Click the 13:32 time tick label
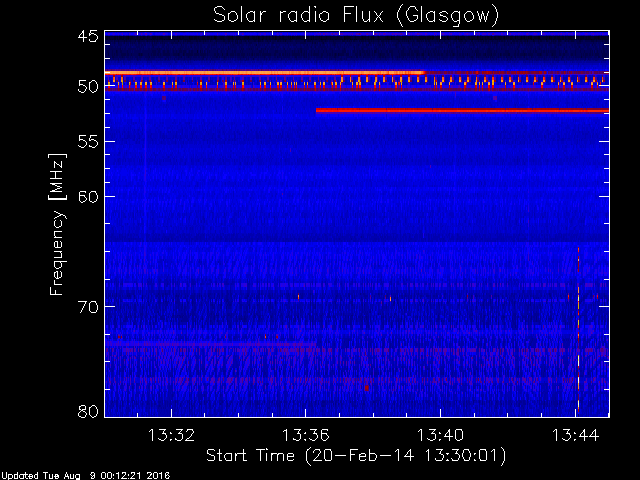640x480 pixels. [171, 435]
